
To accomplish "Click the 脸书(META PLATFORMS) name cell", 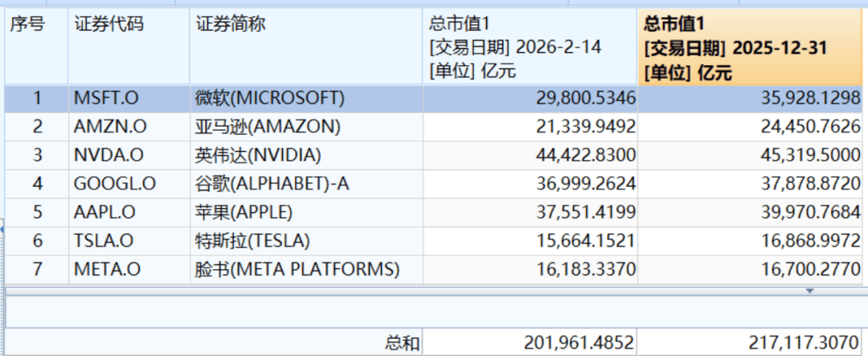I will 297,269.
